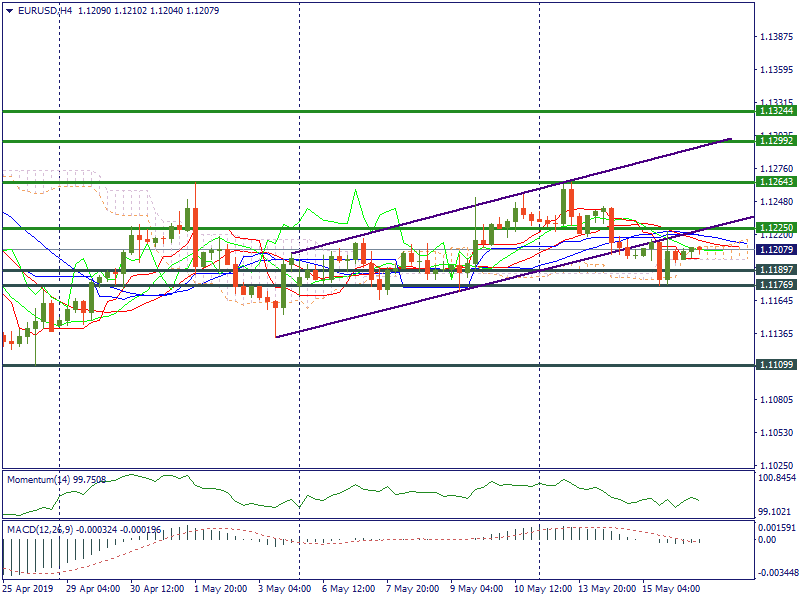
Task: Click the 25 Apr 2019 date label
Action: (29, 589)
